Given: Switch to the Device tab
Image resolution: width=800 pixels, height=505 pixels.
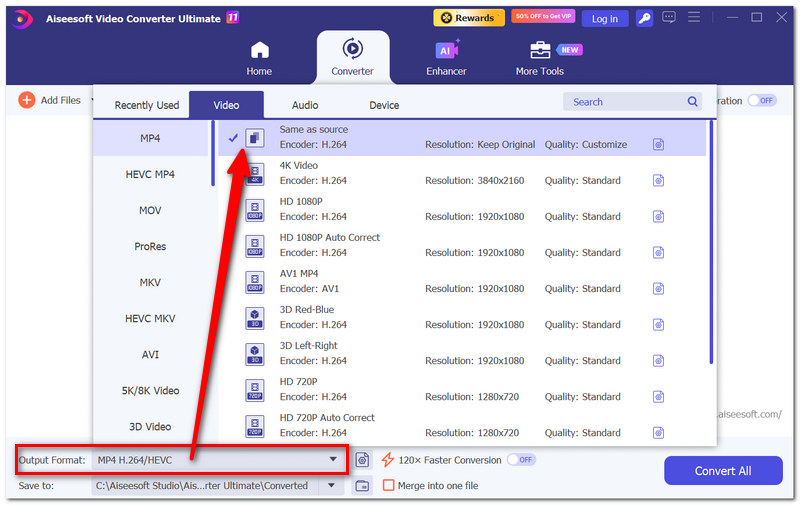Looking at the screenshot, I should pos(384,105).
